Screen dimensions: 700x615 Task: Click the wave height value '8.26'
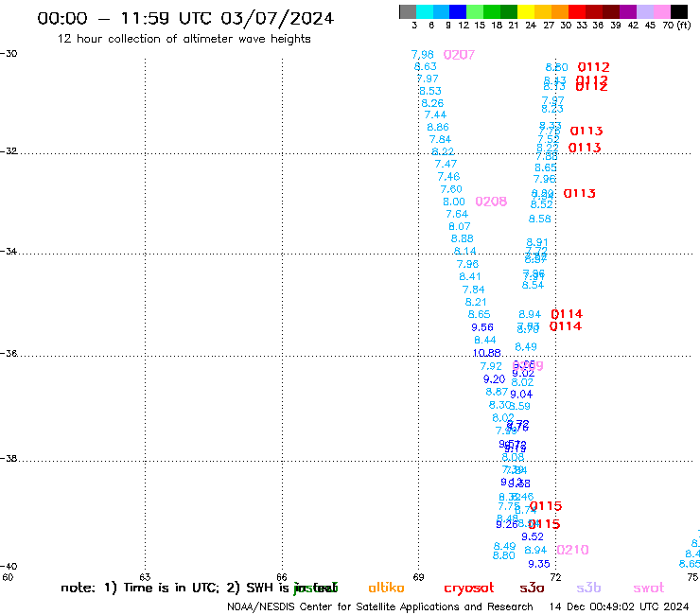(x=432, y=103)
